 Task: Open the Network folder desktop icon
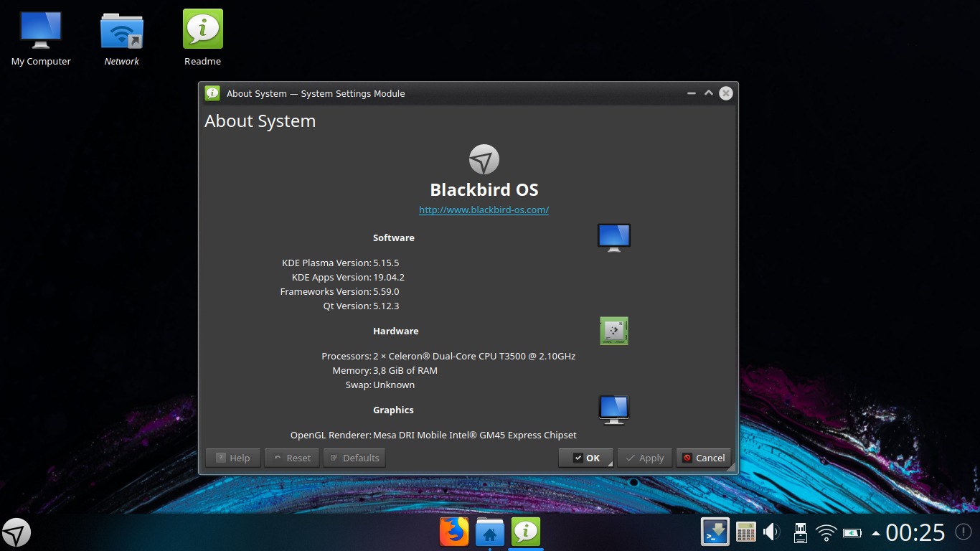pyautogui.click(x=122, y=38)
